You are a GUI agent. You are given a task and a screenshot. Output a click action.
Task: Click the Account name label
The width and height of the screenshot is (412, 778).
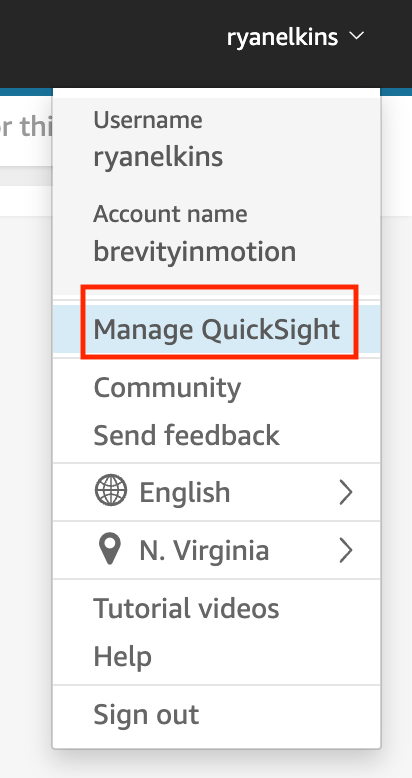pos(170,214)
